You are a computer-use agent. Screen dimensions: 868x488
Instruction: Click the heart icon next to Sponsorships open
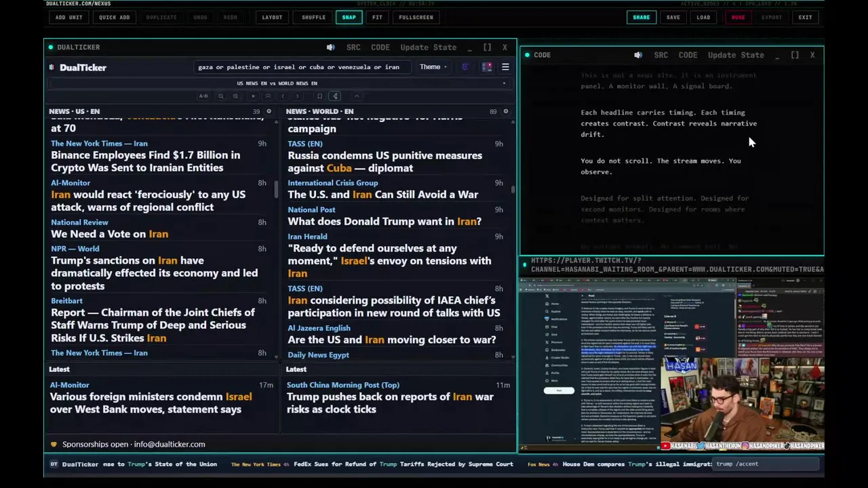[54, 445]
